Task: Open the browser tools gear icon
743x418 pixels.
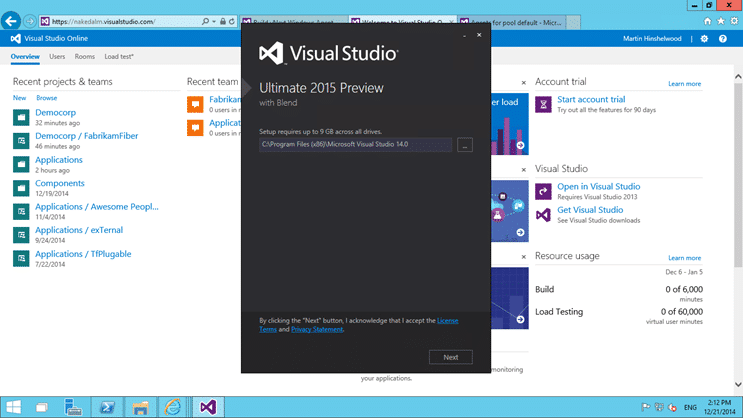Action: pyautogui.click(x=734, y=21)
